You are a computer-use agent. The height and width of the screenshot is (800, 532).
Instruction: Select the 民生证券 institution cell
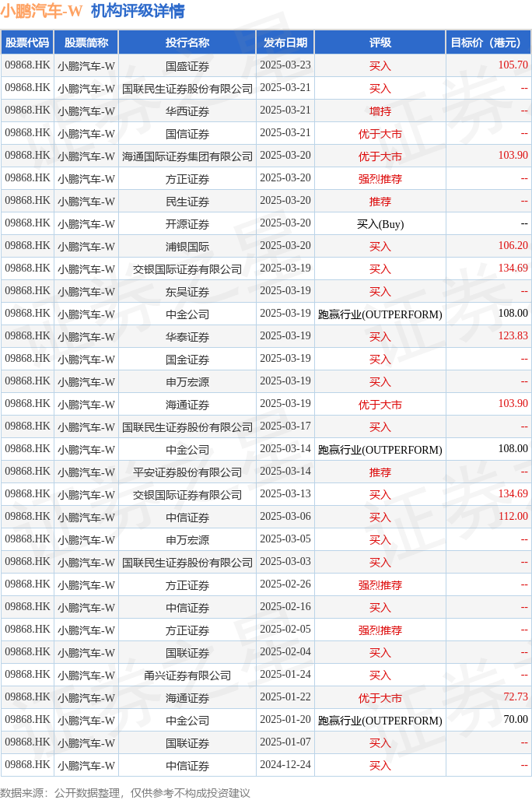(x=187, y=201)
